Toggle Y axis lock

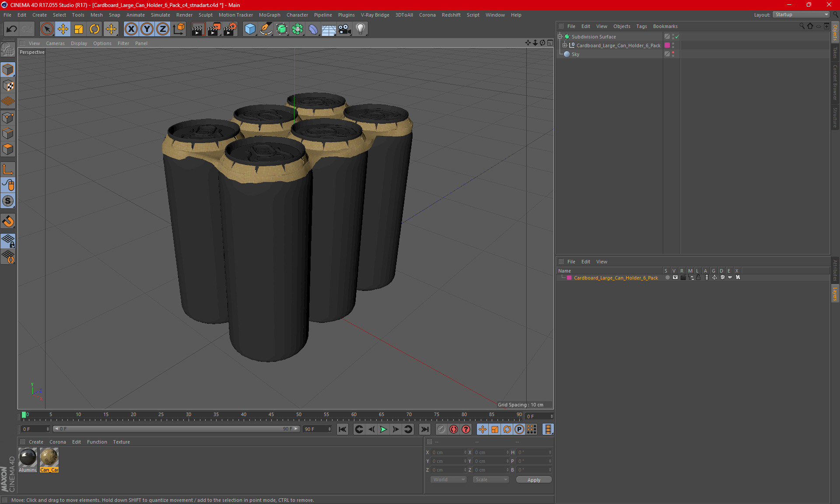(x=147, y=29)
